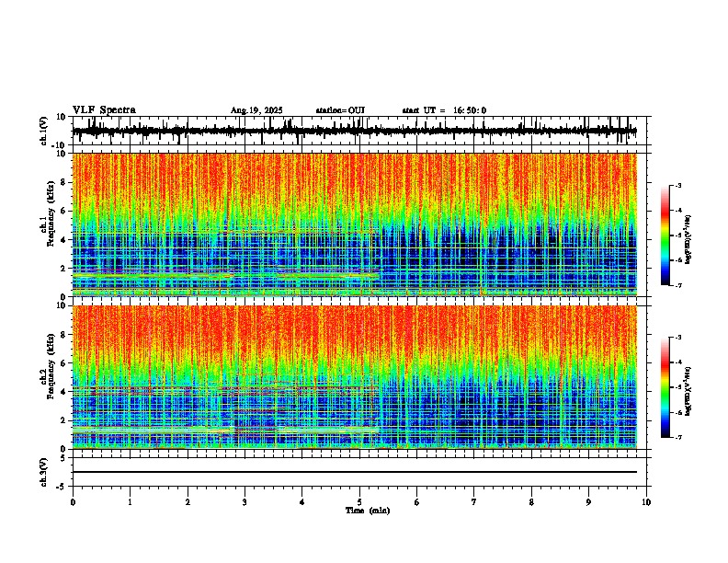This screenshot has width=728, height=563.
Task: Click the ch.1 color scale log(PSD) label
Action: pos(688,240)
